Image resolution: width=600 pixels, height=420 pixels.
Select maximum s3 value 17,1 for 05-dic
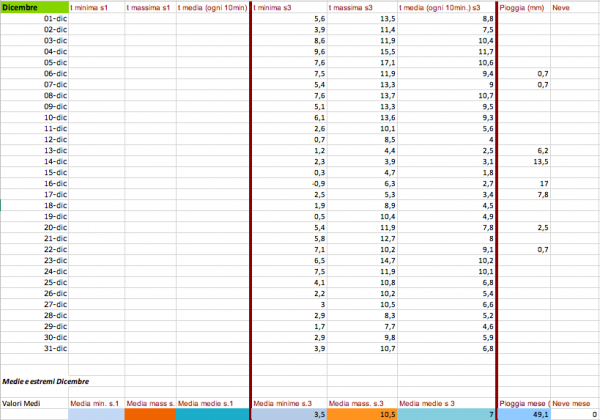coord(362,62)
